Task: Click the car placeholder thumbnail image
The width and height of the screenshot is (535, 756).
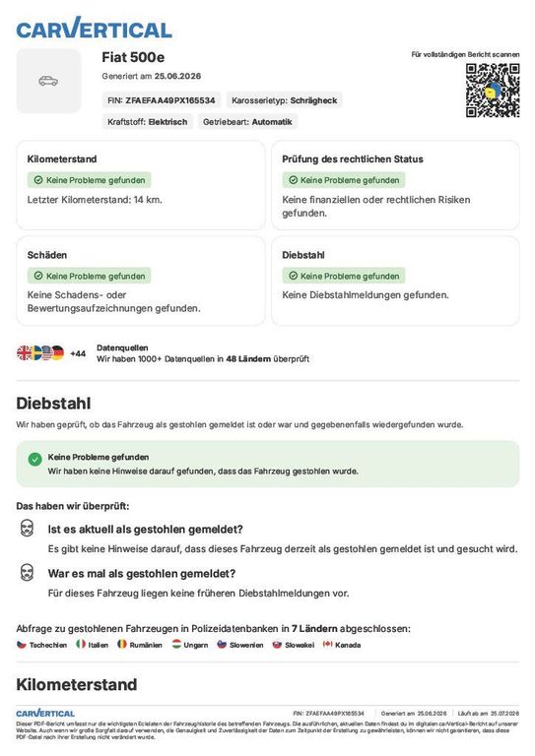Action: pos(48,81)
